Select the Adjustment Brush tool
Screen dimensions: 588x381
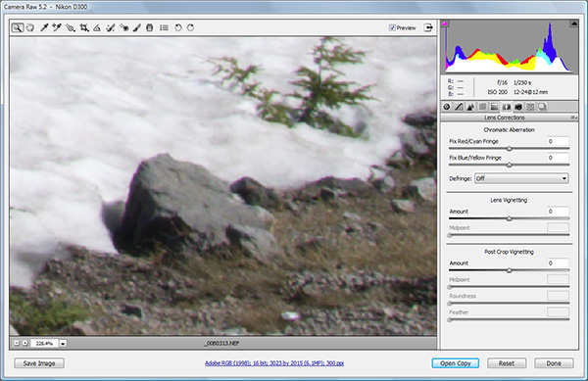(x=137, y=27)
